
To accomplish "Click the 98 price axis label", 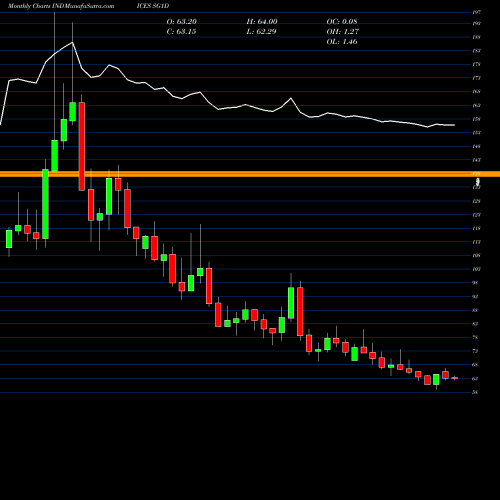I will click(x=475, y=283).
